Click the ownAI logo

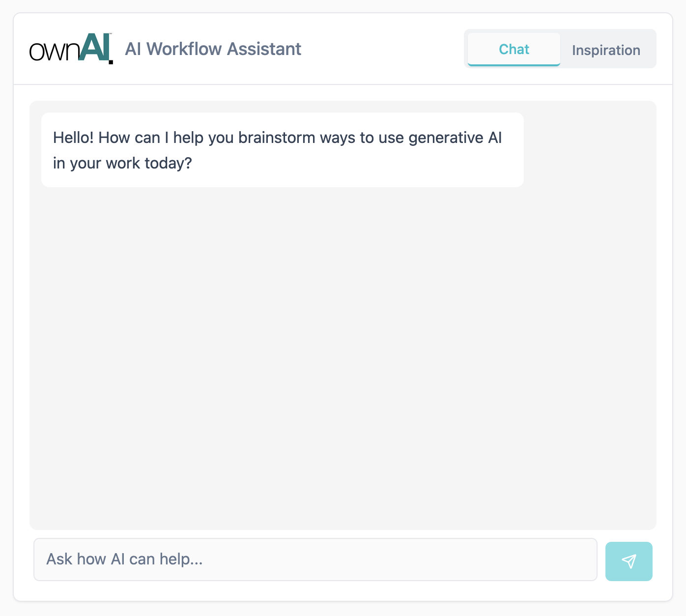71,49
